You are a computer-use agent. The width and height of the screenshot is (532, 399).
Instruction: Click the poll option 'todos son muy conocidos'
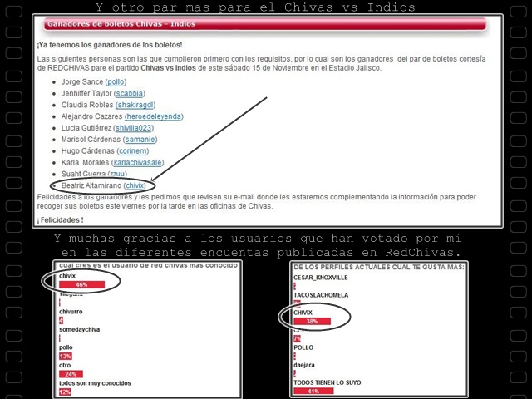click(x=95, y=383)
